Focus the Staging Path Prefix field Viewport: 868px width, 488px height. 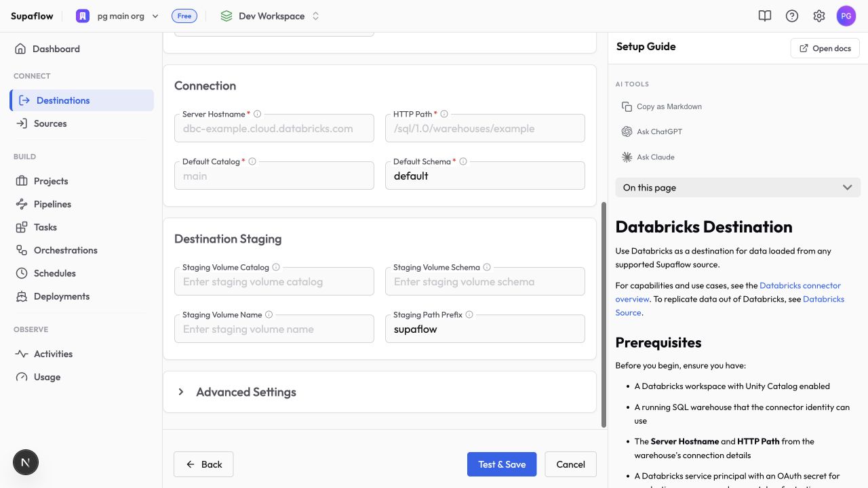tap(485, 329)
